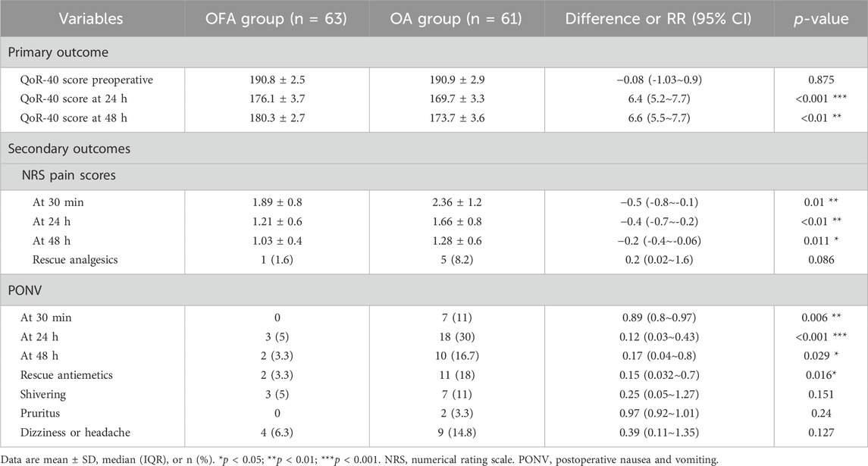Click the QoR-40 score at 24 h label

[x=83, y=98]
